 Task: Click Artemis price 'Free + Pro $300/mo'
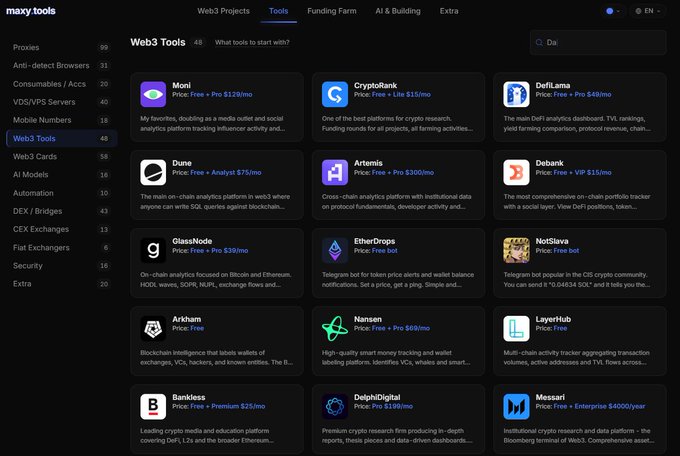tap(403, 173)
